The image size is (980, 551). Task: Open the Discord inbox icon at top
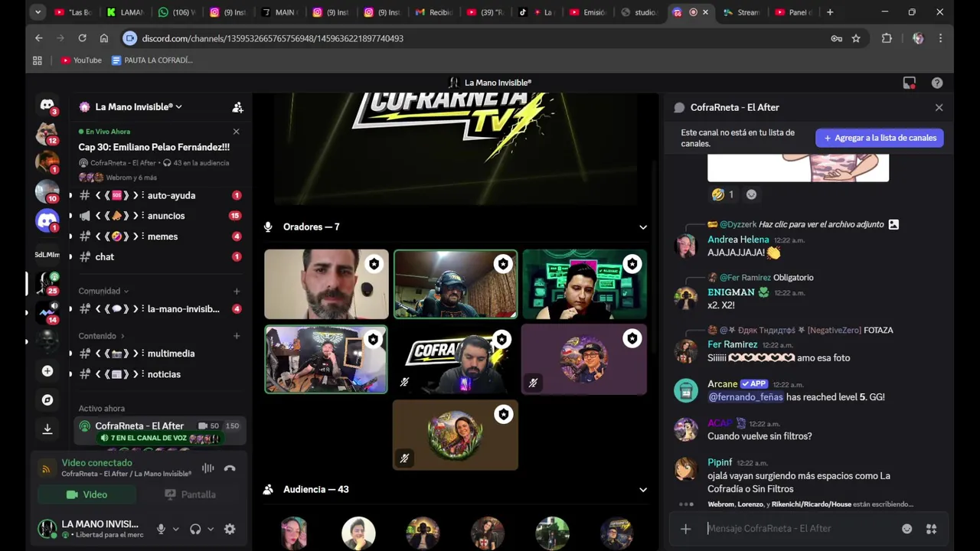click(909, 83)
